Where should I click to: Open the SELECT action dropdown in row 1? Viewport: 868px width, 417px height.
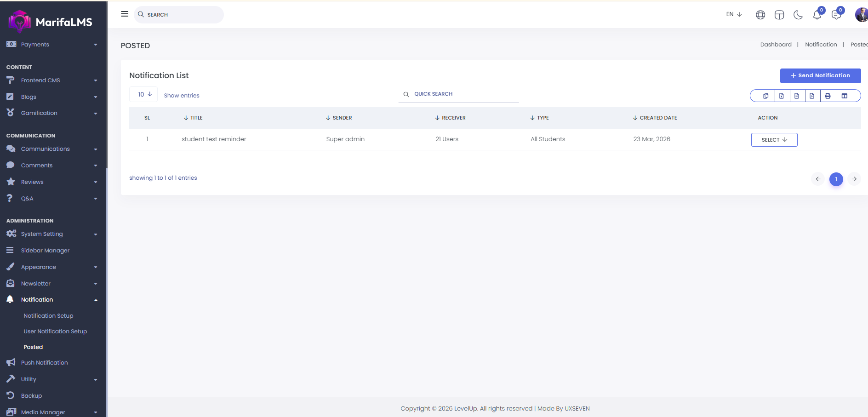coord(774,140)
